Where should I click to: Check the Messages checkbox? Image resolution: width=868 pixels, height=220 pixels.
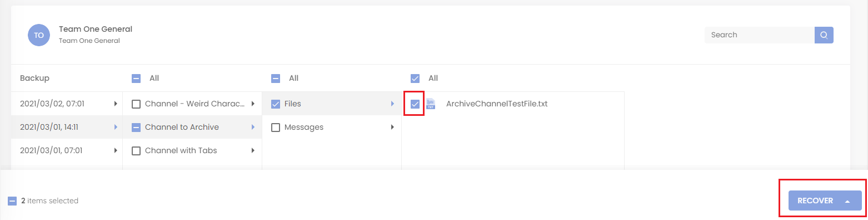(x=276, y=128)
